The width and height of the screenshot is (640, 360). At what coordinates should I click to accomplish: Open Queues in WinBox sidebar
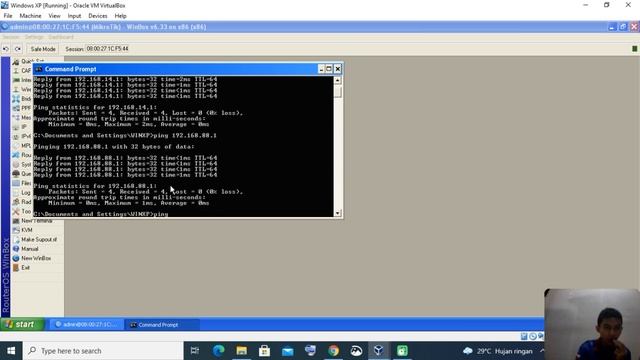(x=22, y=174)
